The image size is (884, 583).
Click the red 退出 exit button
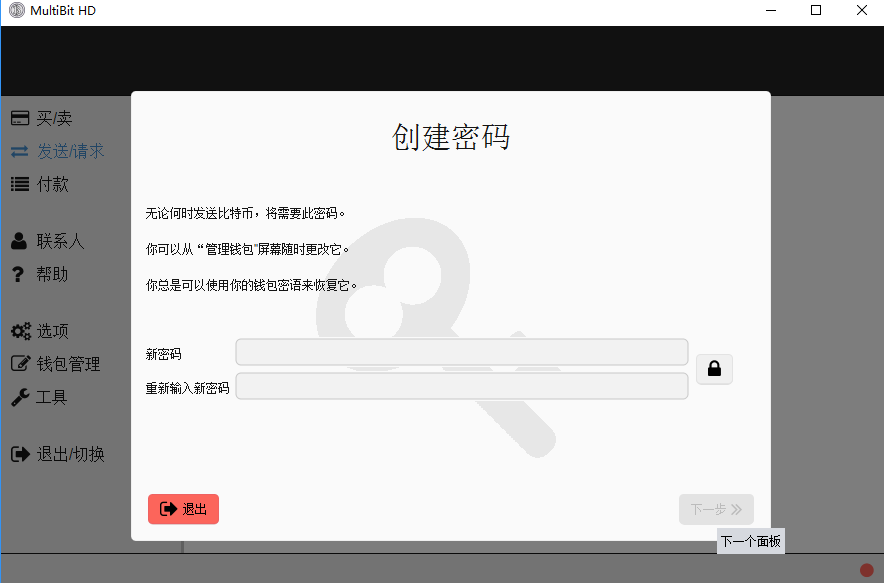click(x=183, y=509)
